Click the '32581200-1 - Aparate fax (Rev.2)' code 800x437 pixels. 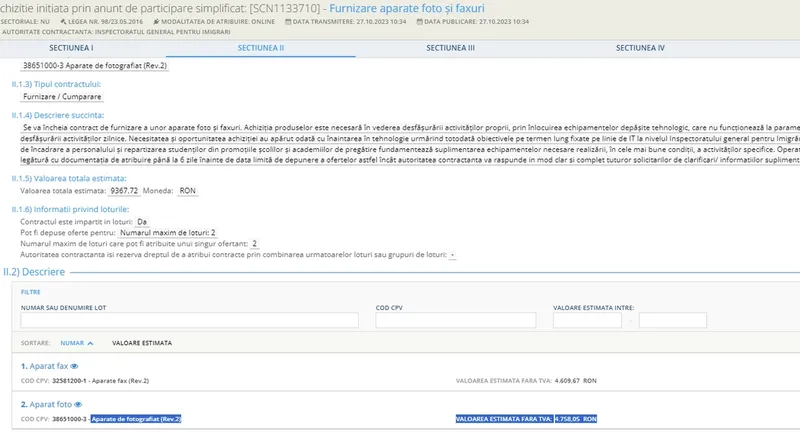(101, 381)
